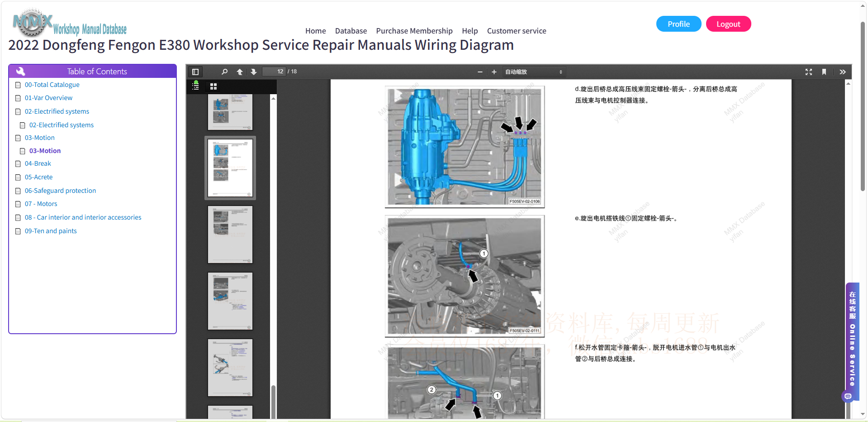Switch to presentation fullscreen mode
The image size is (868, 422).
click(x=809, y=72)
